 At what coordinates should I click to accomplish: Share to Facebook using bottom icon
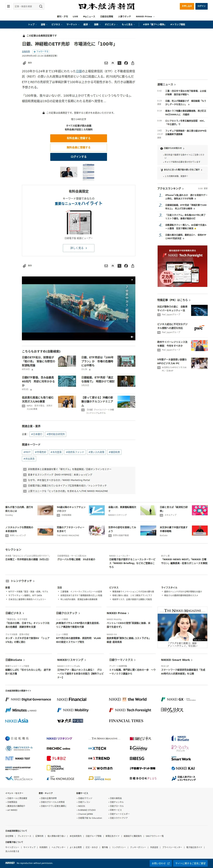click(x=126, y=266)
